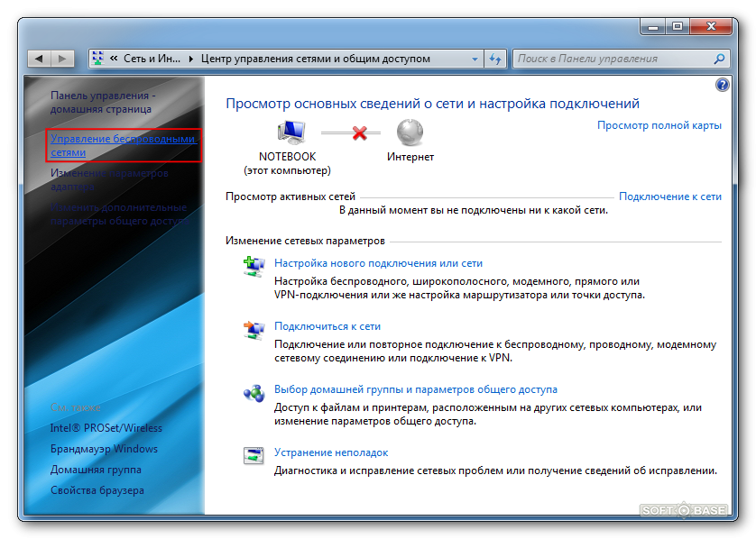Open Настройка нового подключения или сети
This screenshot has width=756, height=539.
click(x=378, y=263)
